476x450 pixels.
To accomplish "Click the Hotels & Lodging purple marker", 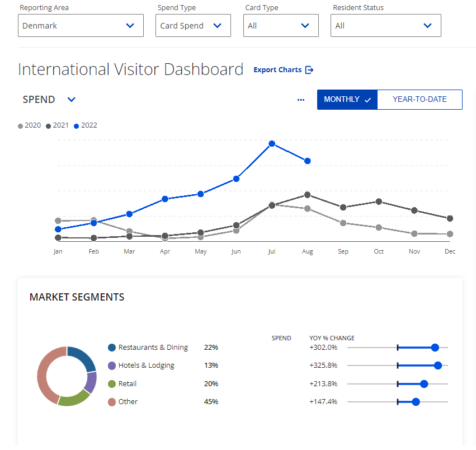I will click(111, 365).
